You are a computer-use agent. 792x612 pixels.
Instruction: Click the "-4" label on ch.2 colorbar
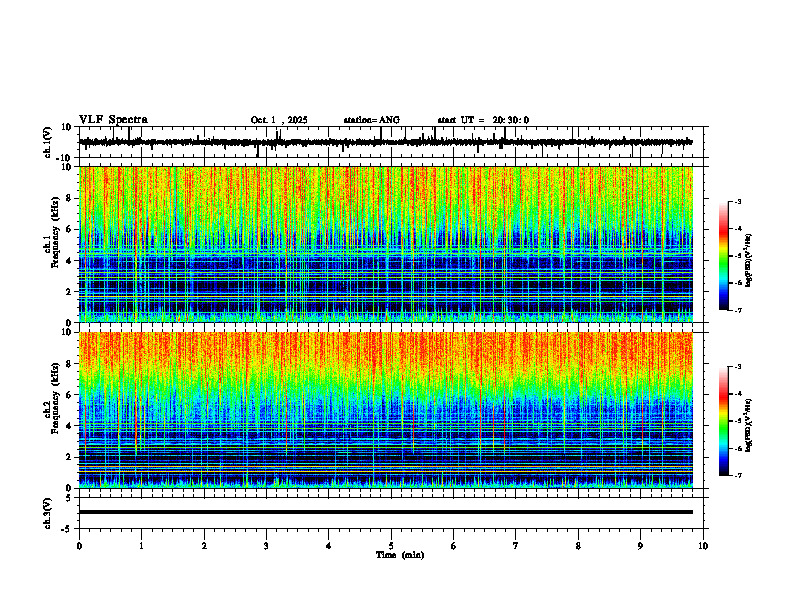pos(737,394)
